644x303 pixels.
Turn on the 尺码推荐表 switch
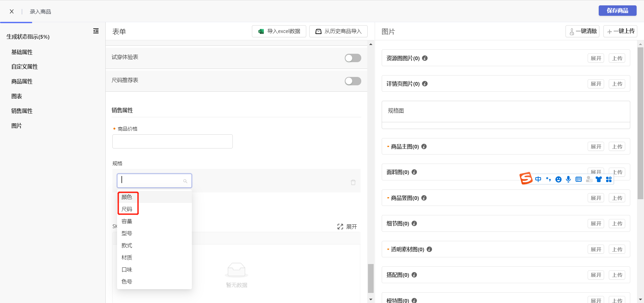click(353, 81)
